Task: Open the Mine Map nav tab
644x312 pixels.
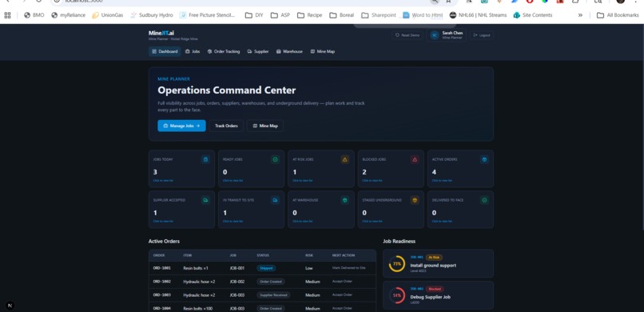Action: 323,51
